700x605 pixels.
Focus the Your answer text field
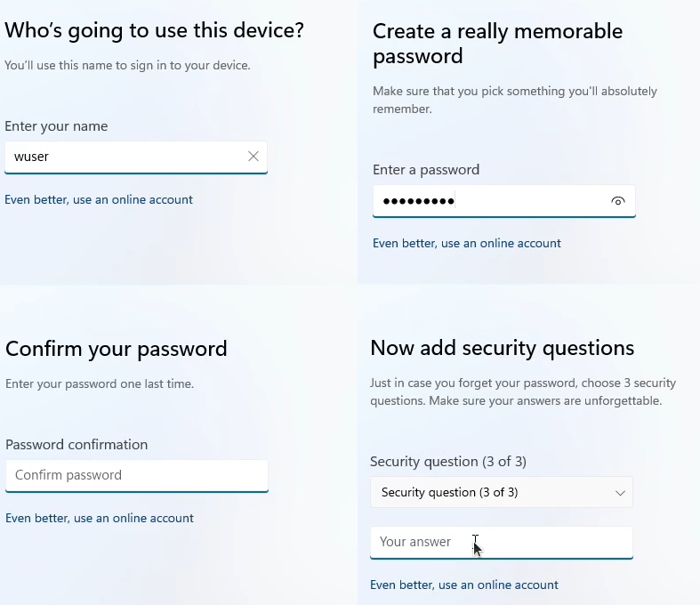[501, 542]
